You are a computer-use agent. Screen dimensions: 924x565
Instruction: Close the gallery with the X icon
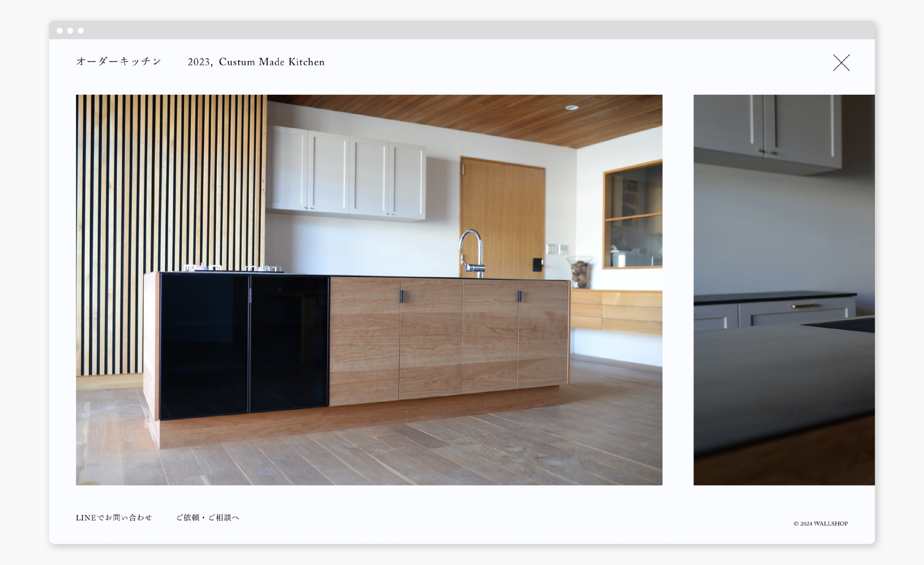841,63
